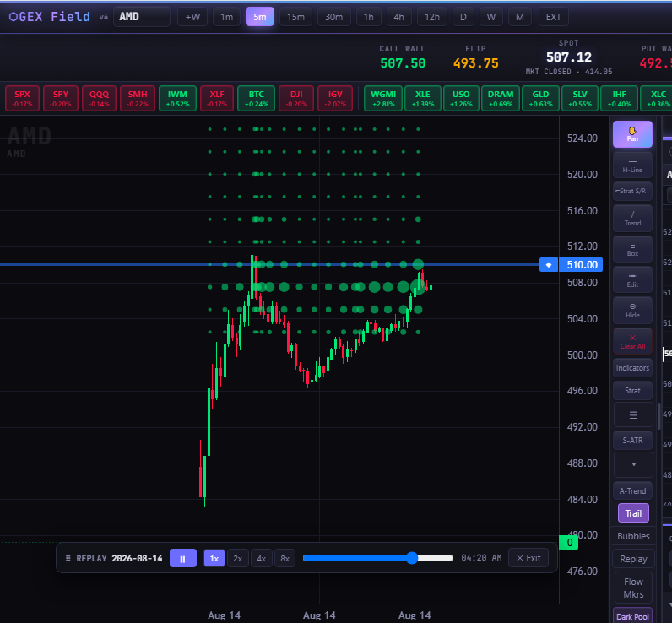This screenshot has width=672, height=623.
Task: Switch to 1h timeframe
Action: 369,17
